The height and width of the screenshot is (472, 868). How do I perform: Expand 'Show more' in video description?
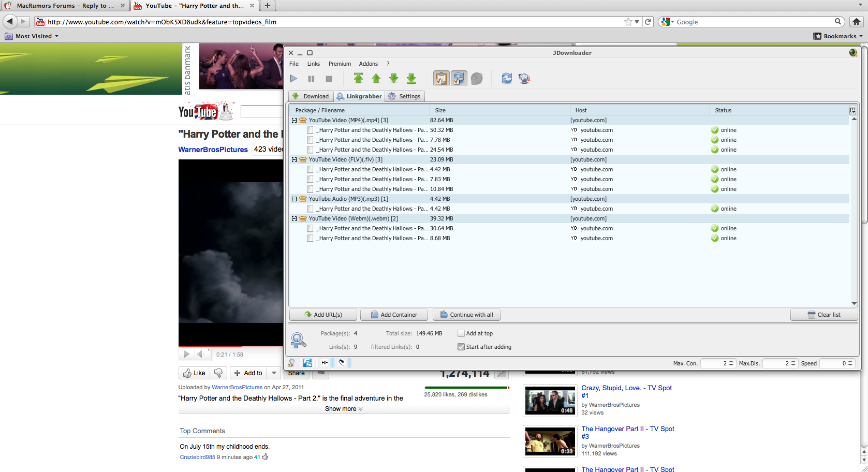click(x=344, y=409)
